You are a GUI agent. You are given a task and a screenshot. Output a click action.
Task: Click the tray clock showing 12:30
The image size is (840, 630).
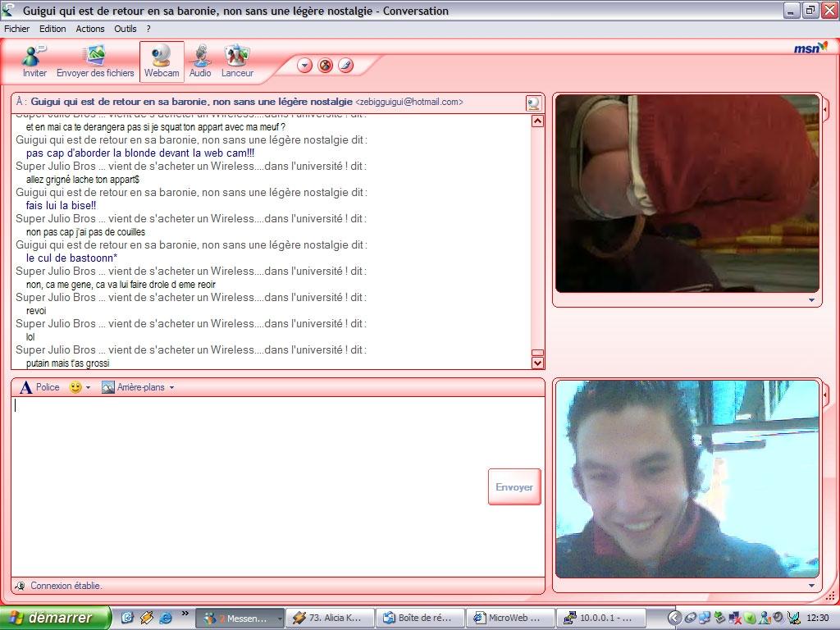click(x=818, y=619)
